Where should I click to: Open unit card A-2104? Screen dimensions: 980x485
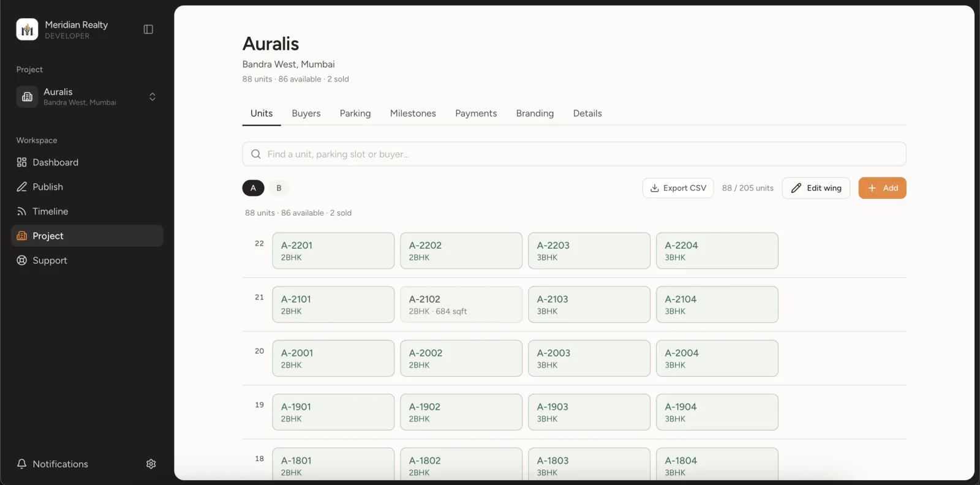717,304
